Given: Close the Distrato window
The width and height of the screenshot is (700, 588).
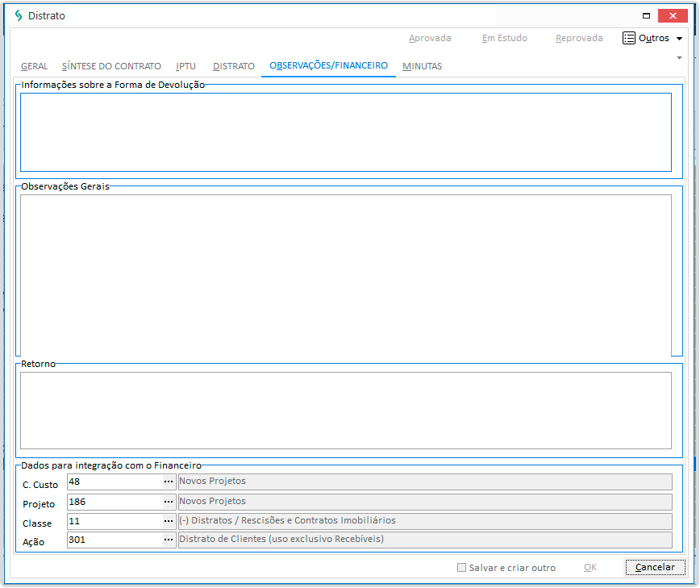Looking at the screenshot, I should coord(673,15).
